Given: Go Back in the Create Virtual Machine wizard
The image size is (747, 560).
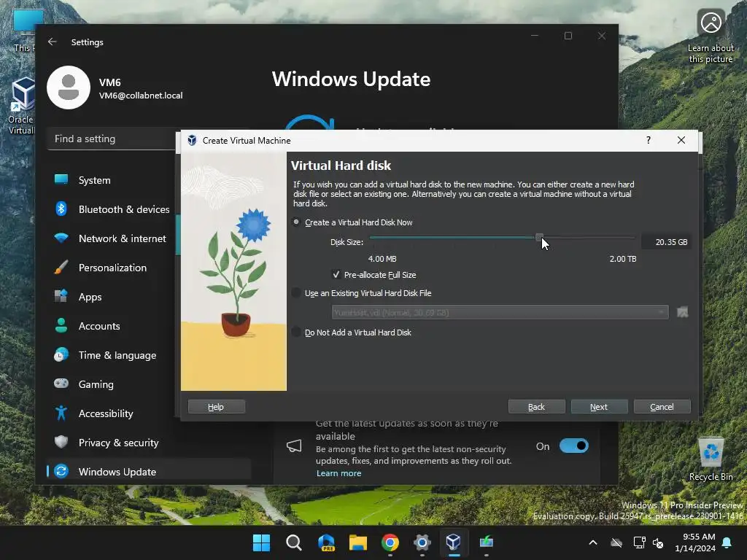Looking at the screenshot, I should pos(536,407).
